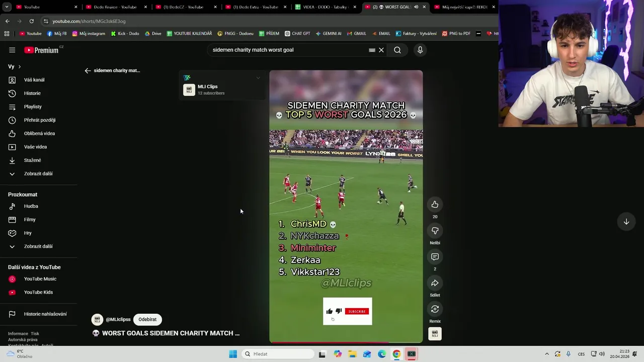Click the taskbar Hledat search box
Screen dimensions: 644x362
pos(278,354)
